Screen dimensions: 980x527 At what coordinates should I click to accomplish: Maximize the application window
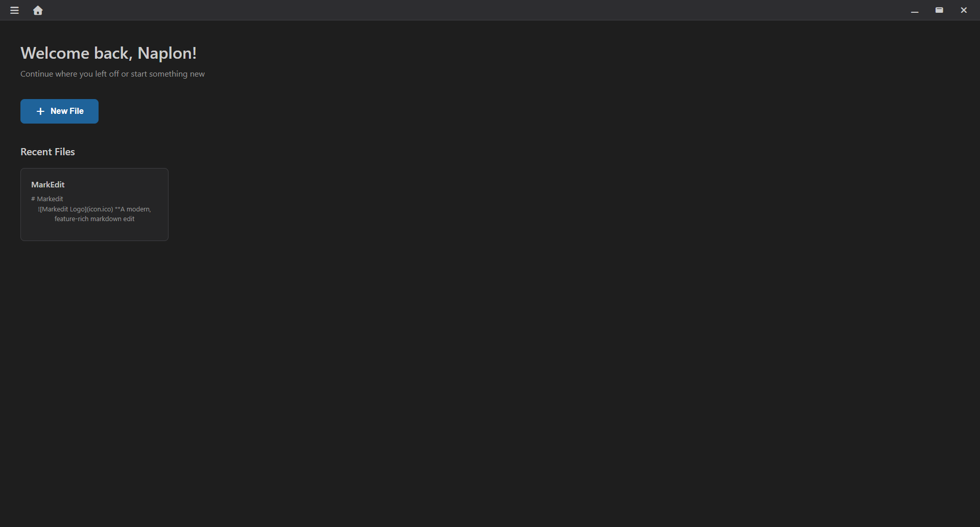point(939,10)
